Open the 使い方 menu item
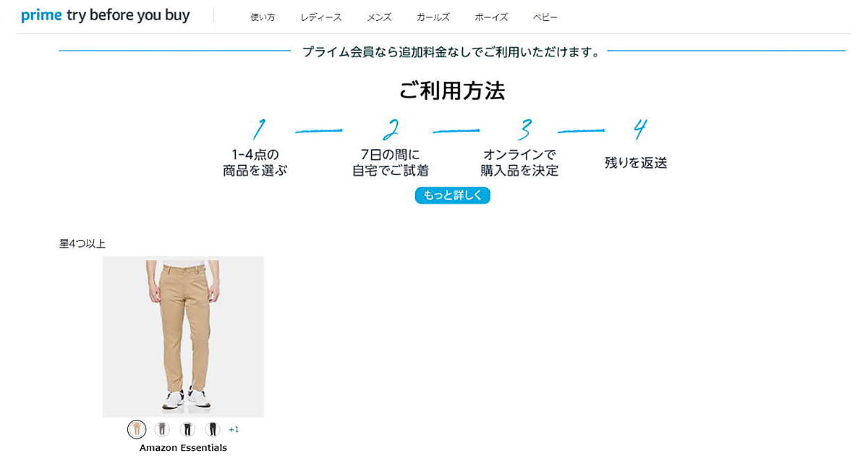Screen dimensions: 868x456 pyautogui.click(x=263, y=17)
